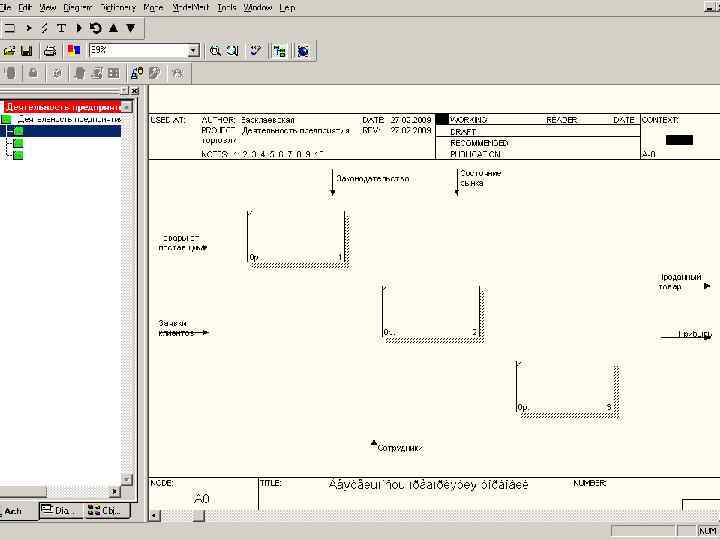Go to parent diagram with up triangle
The height and width of the screenshot is (540, 720).
click(x=113, y=28)
